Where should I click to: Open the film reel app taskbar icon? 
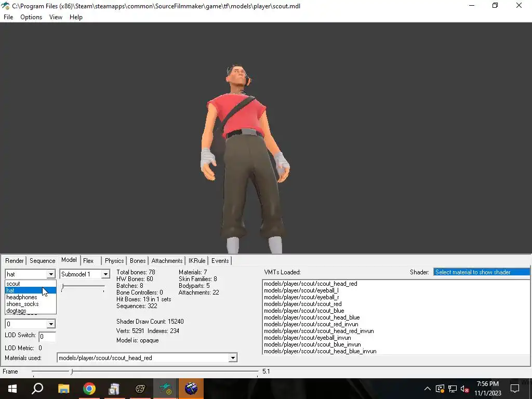click(140, 389)
